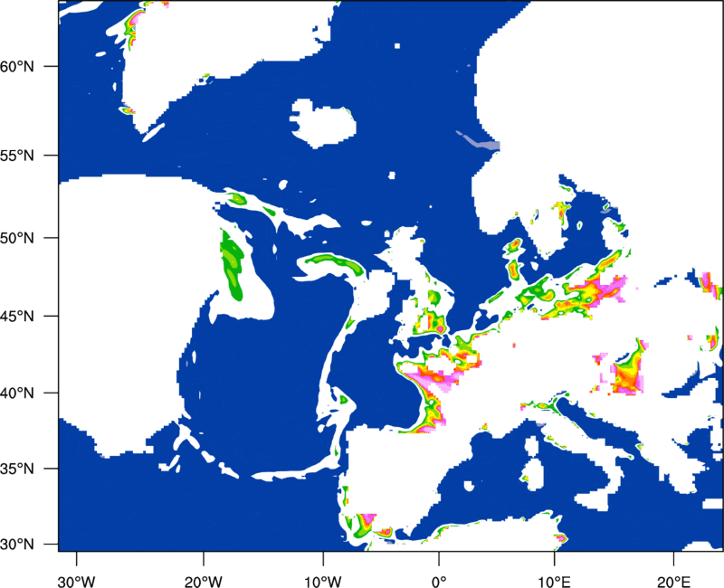
Task: Click the 30°N latitude label
Action: [17, 545]
